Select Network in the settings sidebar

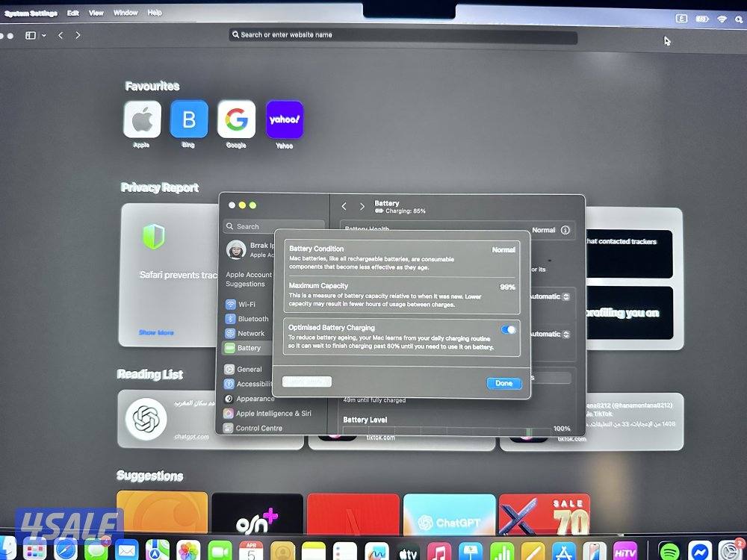[x=247, y=333]
